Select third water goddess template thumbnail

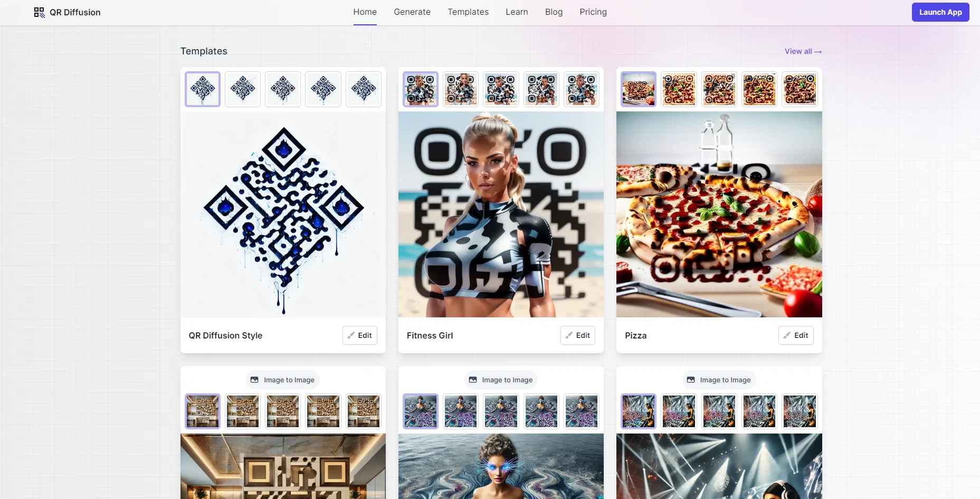[x=501, y=411]
